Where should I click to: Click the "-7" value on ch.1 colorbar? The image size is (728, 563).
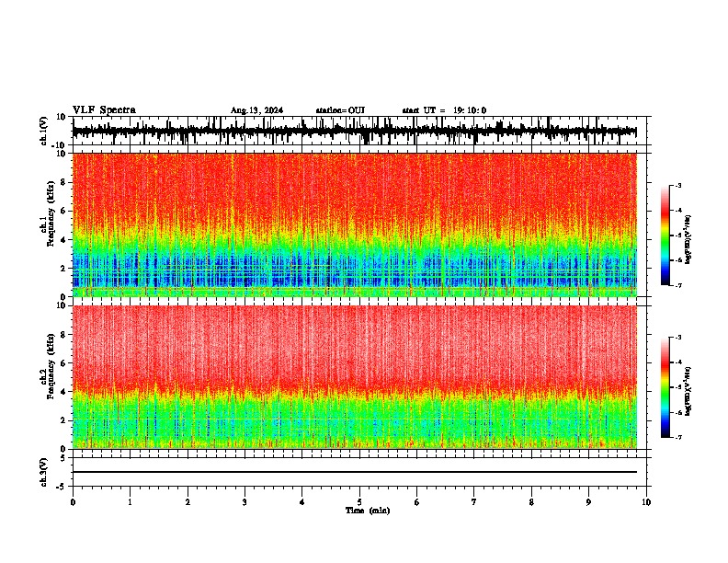[x=677, y=285]
